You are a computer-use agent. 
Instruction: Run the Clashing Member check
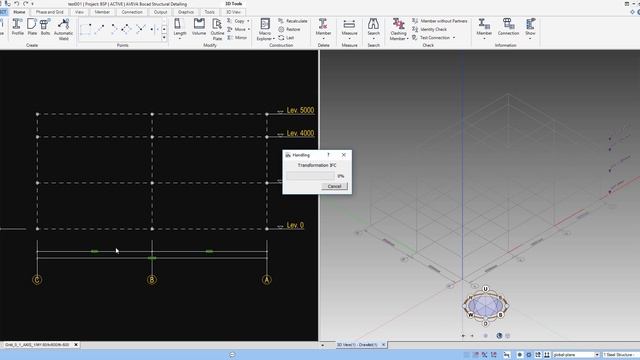click(x=398, y=29)
